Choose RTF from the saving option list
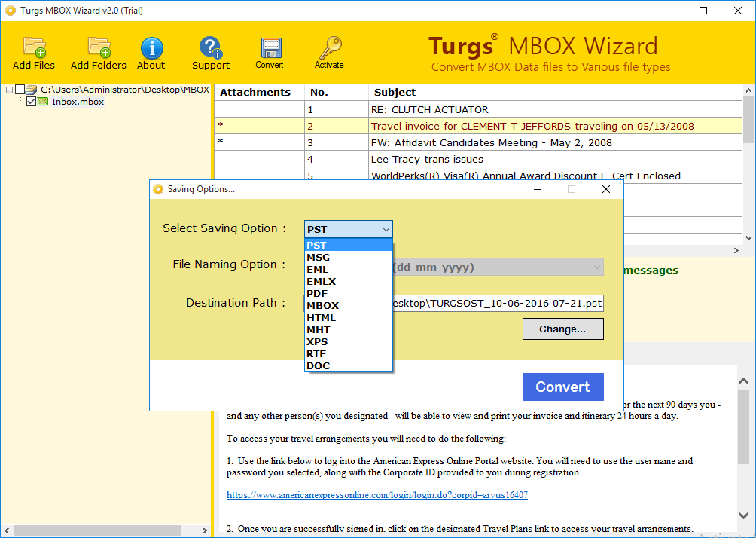The width and height of the screenshot is (756, 538). coord(349,353)
